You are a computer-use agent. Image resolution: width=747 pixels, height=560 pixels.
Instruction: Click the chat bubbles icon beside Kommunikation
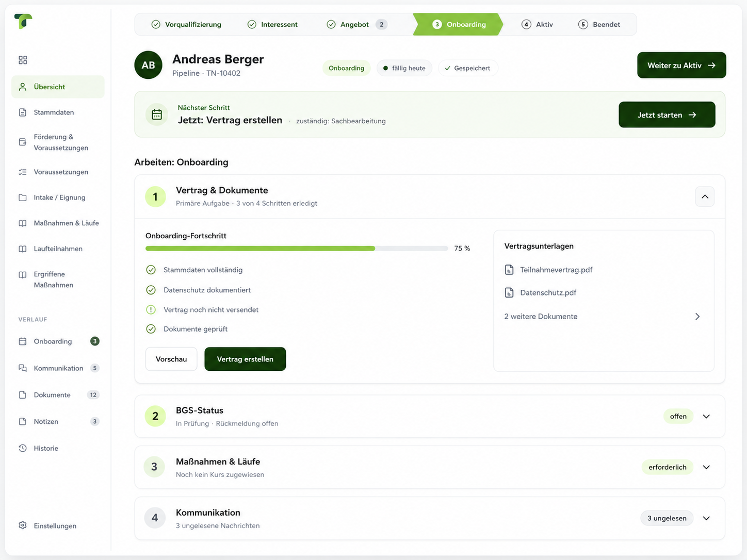tap(23, 368)
